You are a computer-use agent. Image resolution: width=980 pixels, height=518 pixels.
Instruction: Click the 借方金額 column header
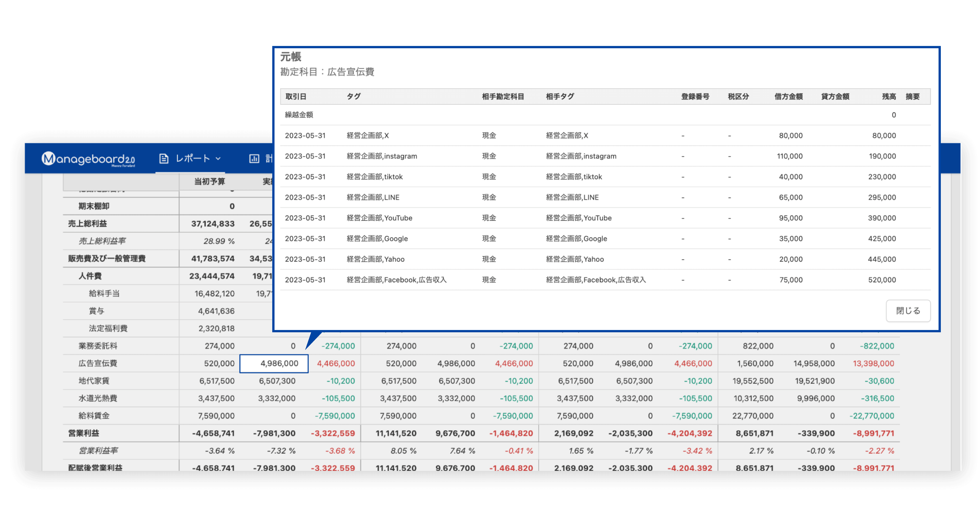[x=788, y=97]
